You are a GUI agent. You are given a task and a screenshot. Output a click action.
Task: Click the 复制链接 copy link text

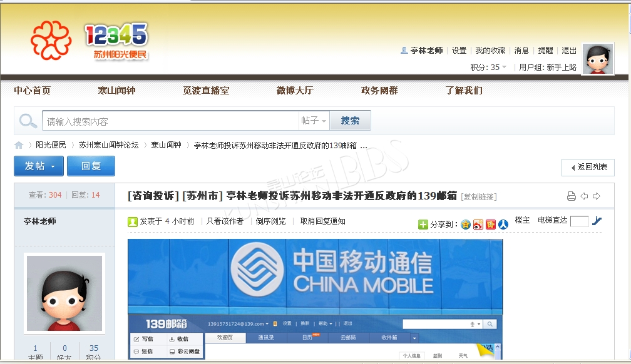(479, 196)
